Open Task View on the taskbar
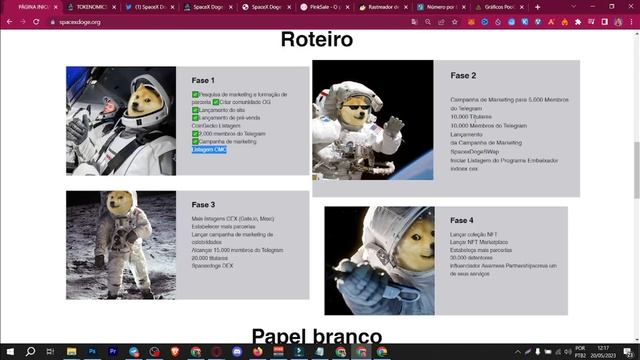Viewport: 640px width, 360px height. pyautogui.click(x=50, y=351)
